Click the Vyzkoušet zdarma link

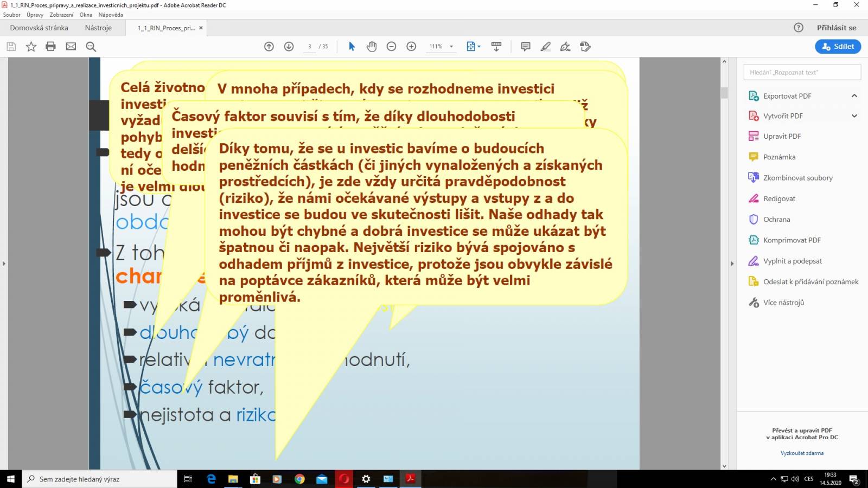point(802,453)
